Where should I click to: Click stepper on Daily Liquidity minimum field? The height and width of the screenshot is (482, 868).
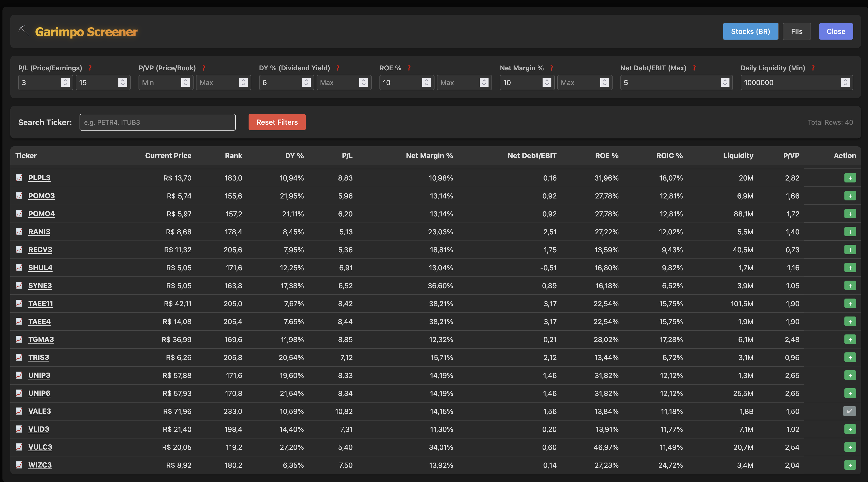click(845, 82)
